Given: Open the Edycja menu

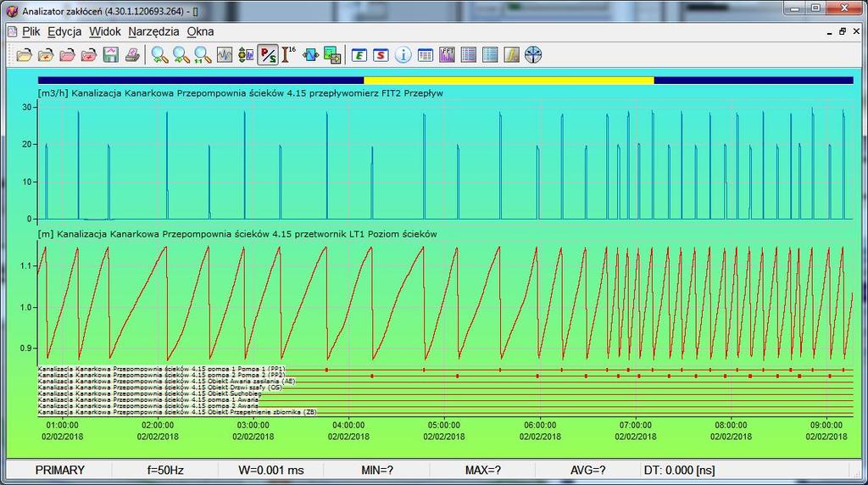Looking at the screenshot, I should [x=64, y=31].
